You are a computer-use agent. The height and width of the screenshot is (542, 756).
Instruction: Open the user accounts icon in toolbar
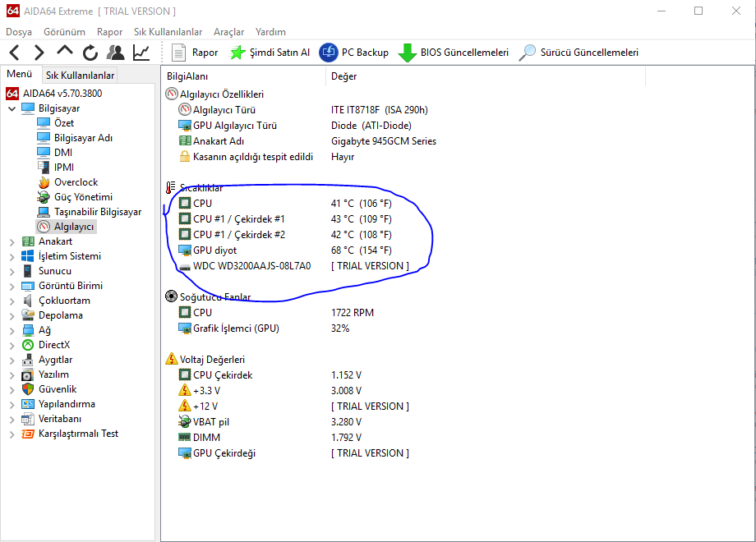(x=115, y=53)
